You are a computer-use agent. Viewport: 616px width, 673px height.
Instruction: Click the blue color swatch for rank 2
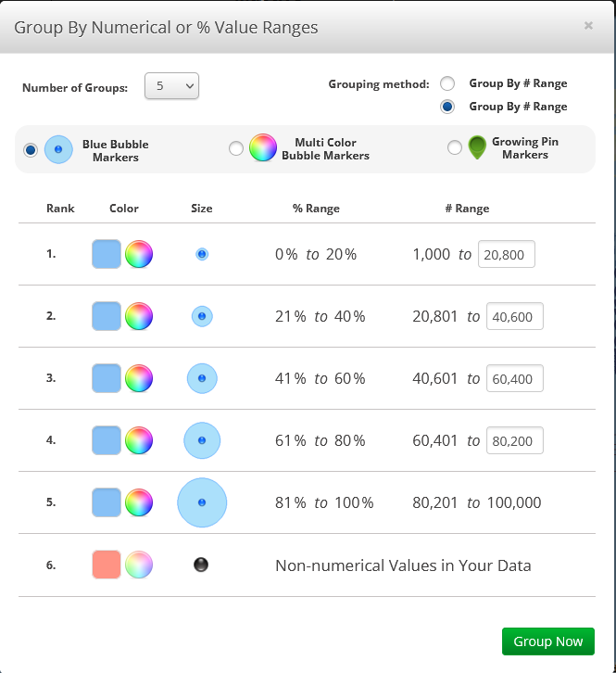pyautogui.click(x=107, y=316)
